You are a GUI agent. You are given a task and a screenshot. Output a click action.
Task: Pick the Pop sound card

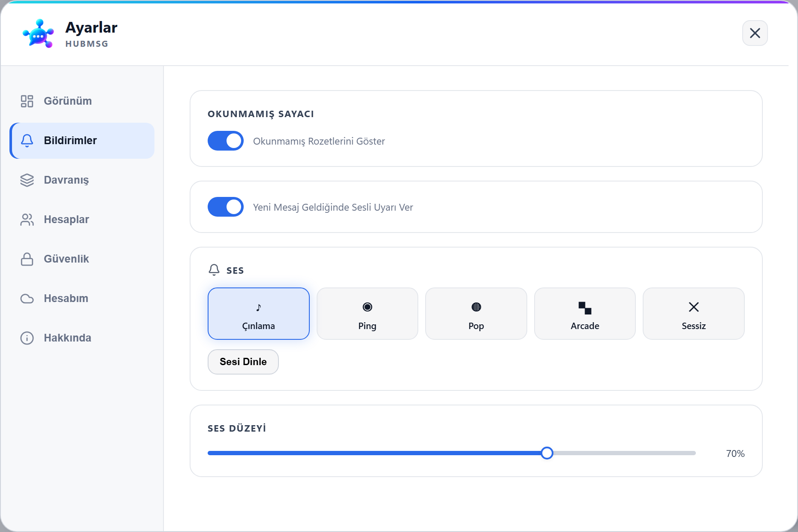click(x=476, y=314)
